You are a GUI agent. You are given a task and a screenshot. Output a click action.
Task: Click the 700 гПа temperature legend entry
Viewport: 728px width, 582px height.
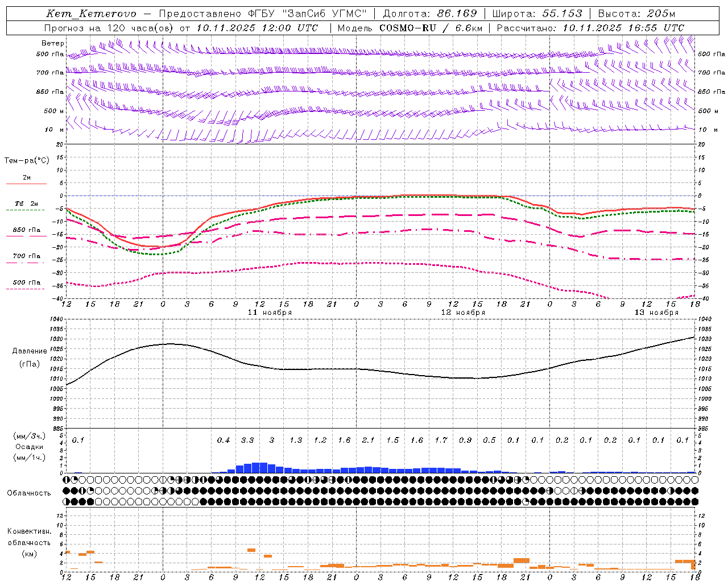pos(27,256)
